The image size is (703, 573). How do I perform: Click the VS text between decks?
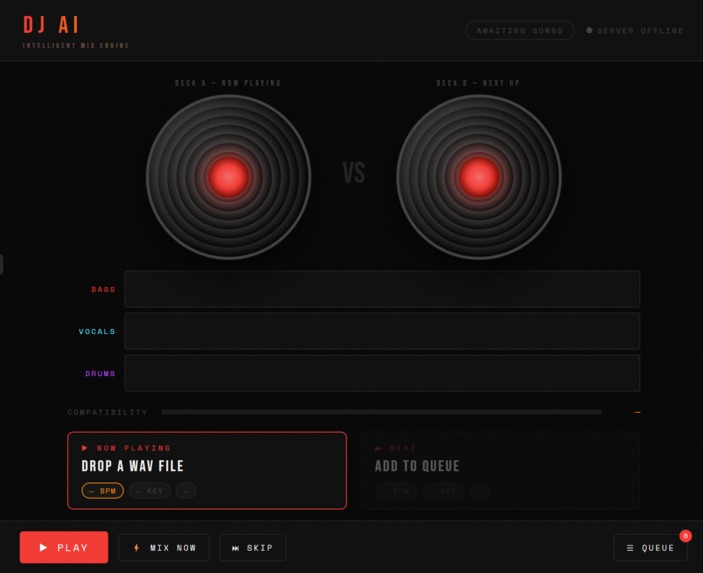coord(354,173)
